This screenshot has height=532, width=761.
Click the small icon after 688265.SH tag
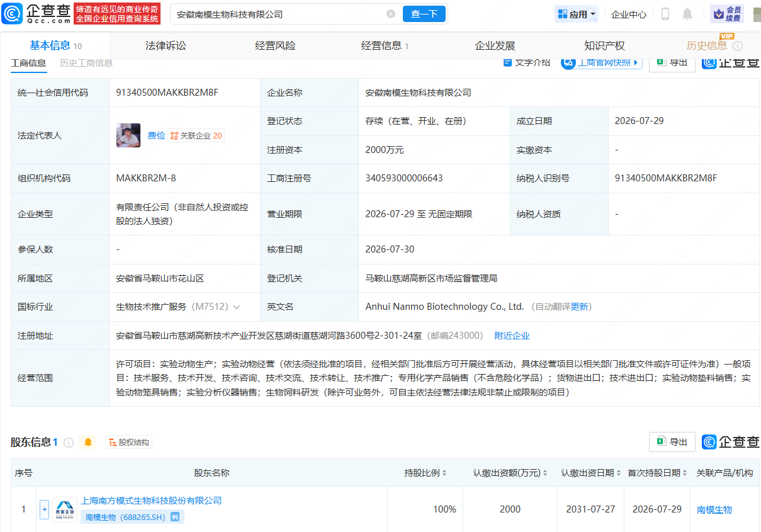point(176,517)
